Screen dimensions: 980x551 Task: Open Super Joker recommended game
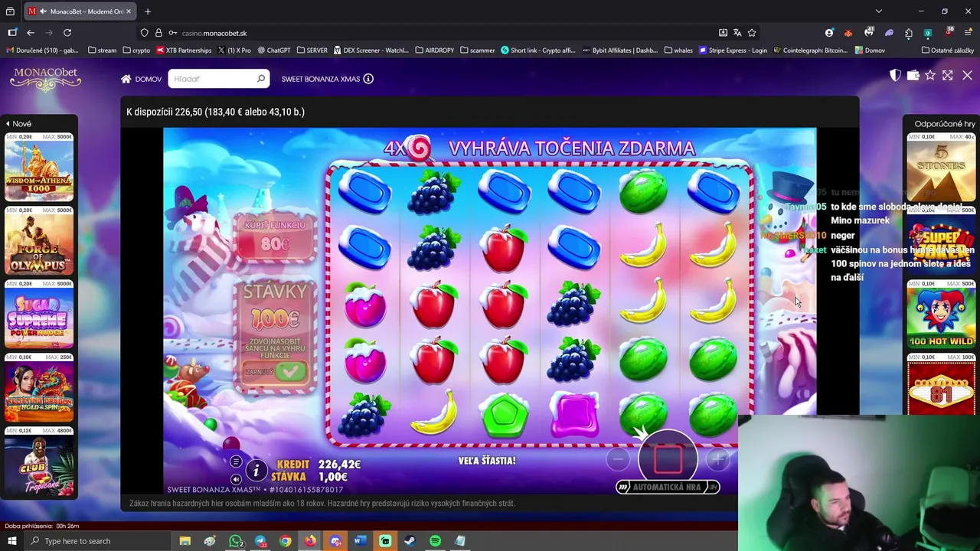(941, 241)
